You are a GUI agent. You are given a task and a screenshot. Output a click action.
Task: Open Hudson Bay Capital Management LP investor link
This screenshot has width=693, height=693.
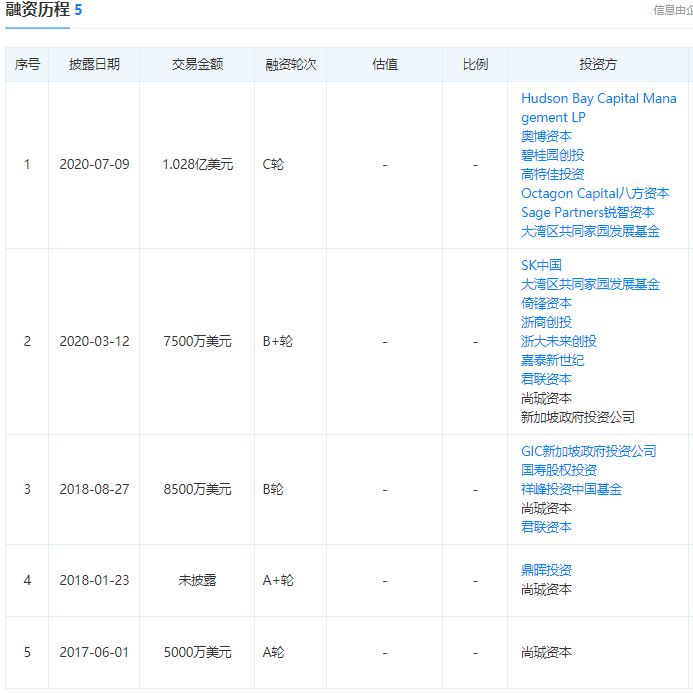[598, 108]
